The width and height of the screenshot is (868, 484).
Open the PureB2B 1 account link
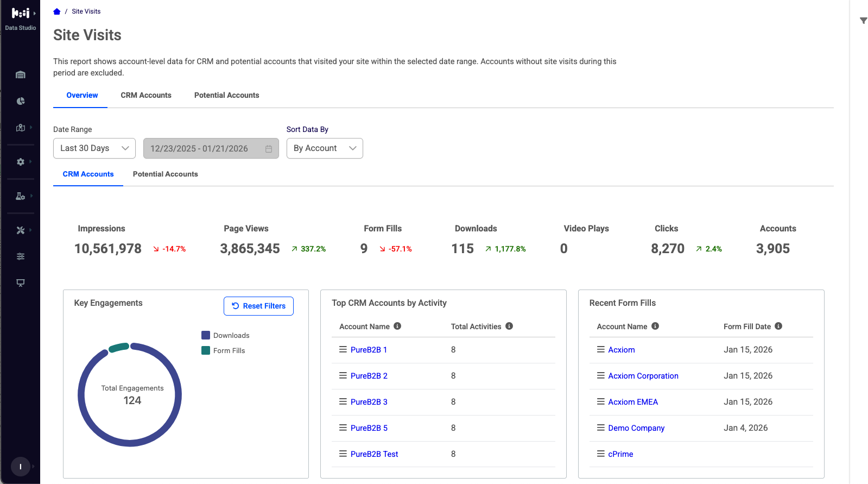tap(369, 350)
